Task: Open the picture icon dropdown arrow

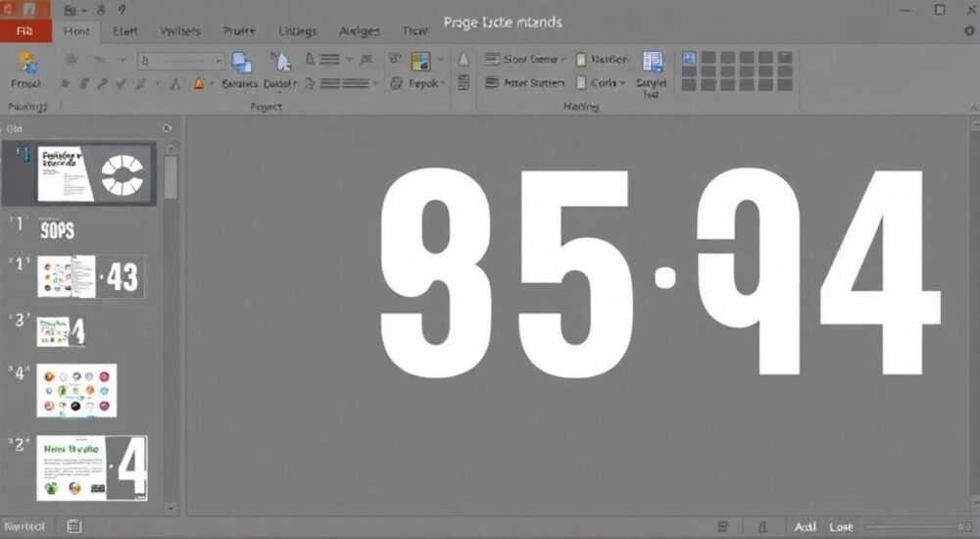Action: tap(441, 60)
